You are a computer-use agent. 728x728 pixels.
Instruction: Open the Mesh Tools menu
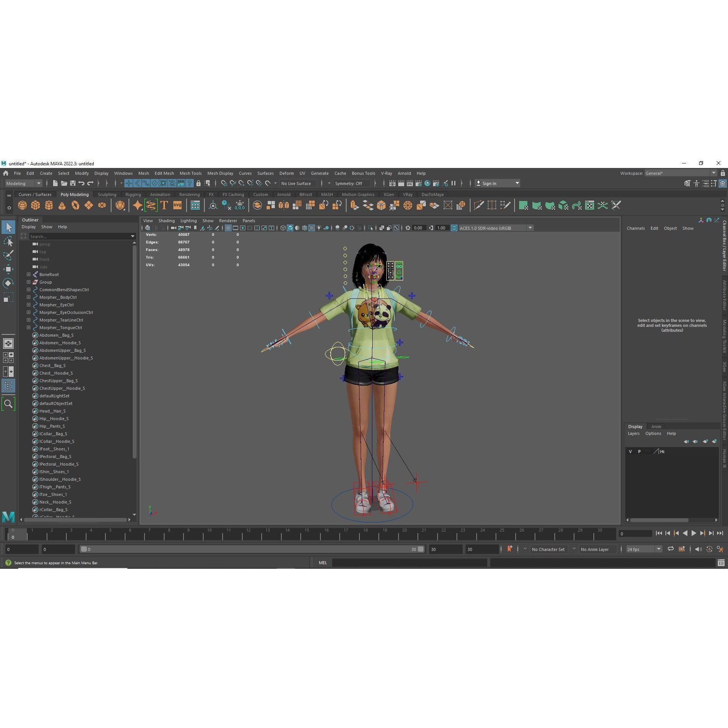[x=190, y=173]
